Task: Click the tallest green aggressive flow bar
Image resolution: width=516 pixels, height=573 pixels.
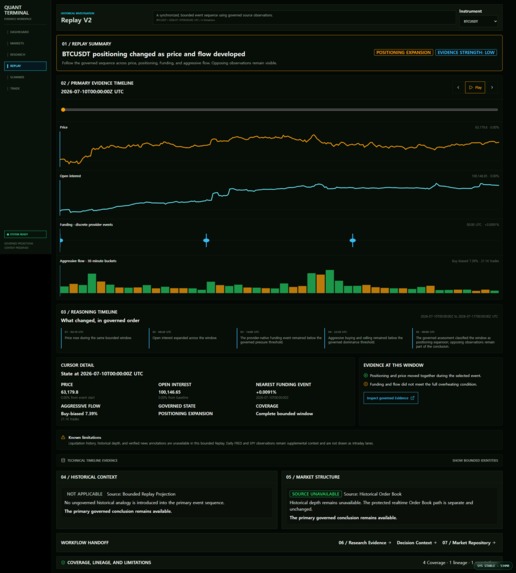Action: pos(330,281)
